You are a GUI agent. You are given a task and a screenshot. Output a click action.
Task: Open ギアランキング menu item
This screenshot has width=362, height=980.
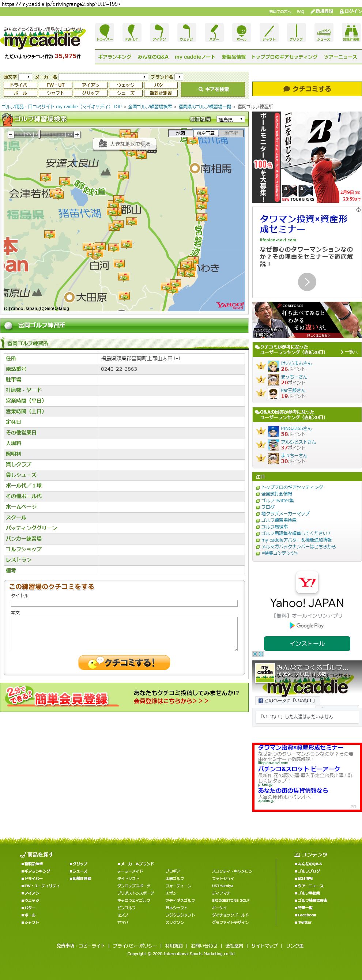point(114,57)
